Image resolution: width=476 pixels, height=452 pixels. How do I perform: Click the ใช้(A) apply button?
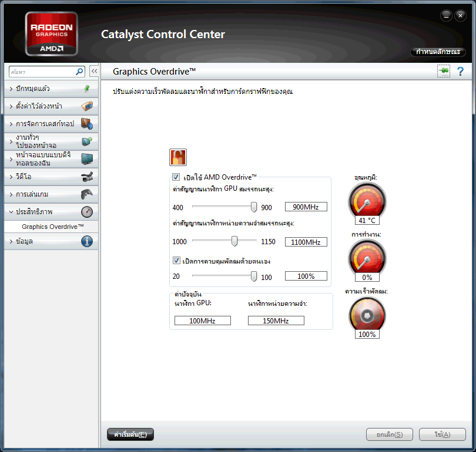[x=443, y=434]
